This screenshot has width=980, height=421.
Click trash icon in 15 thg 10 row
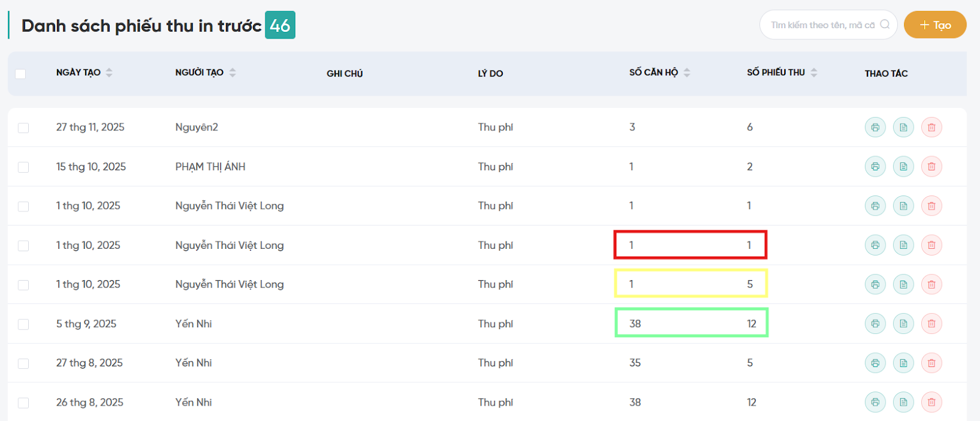tap(931, 167)
